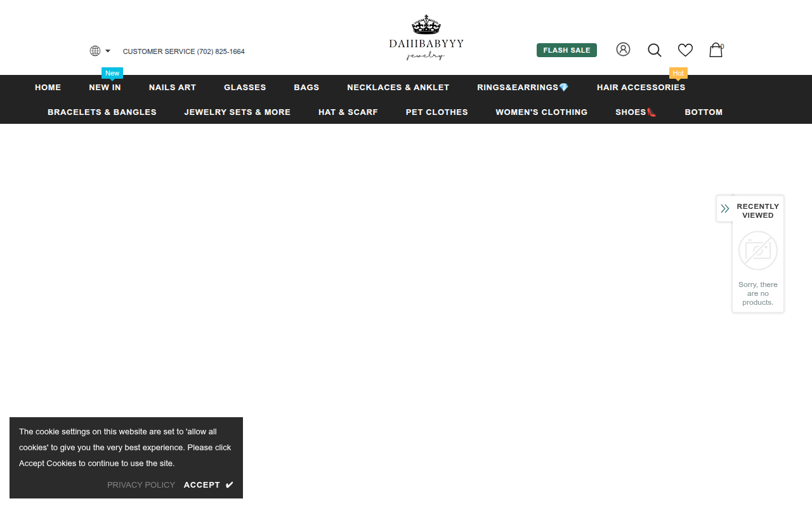The image size is (812, 508).
Task: Open the Privacy Policy link
Action: (141, 485)
